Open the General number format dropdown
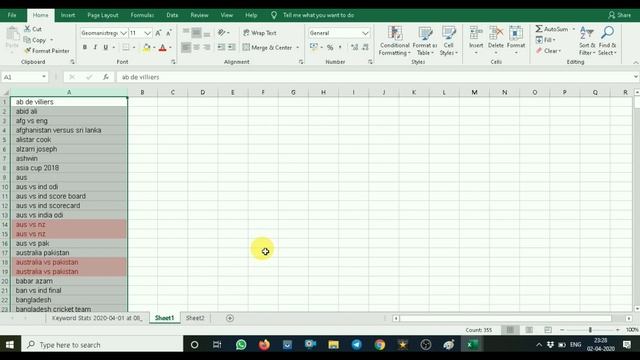 (x=365, y=33)
